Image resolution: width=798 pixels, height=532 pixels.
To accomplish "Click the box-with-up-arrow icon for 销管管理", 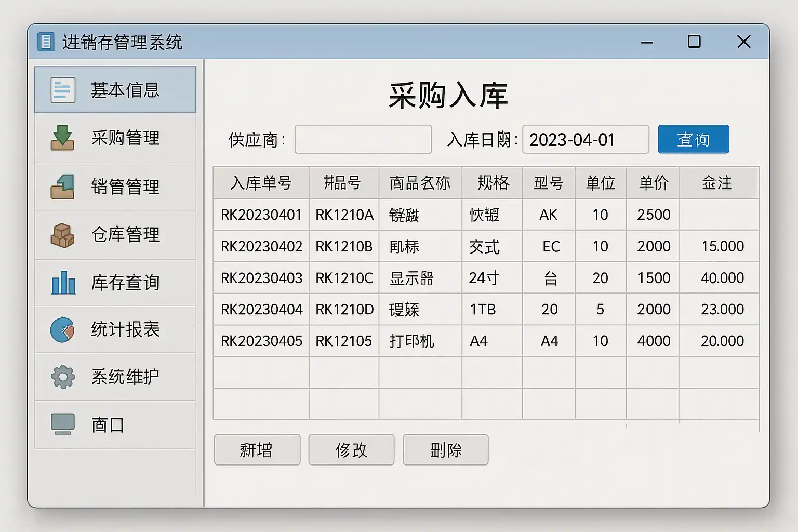I will [x=62, y=187].
